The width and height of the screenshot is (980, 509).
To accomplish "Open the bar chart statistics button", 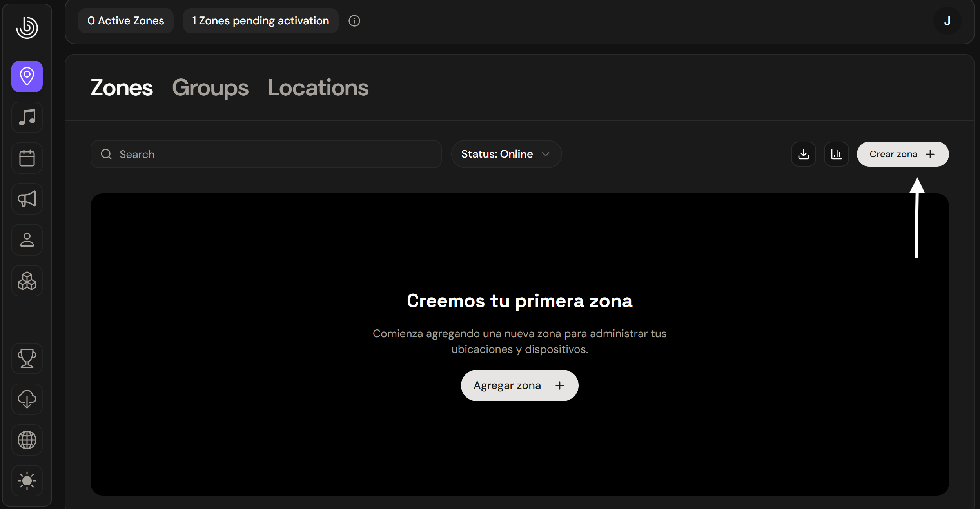I will (836, 154).
